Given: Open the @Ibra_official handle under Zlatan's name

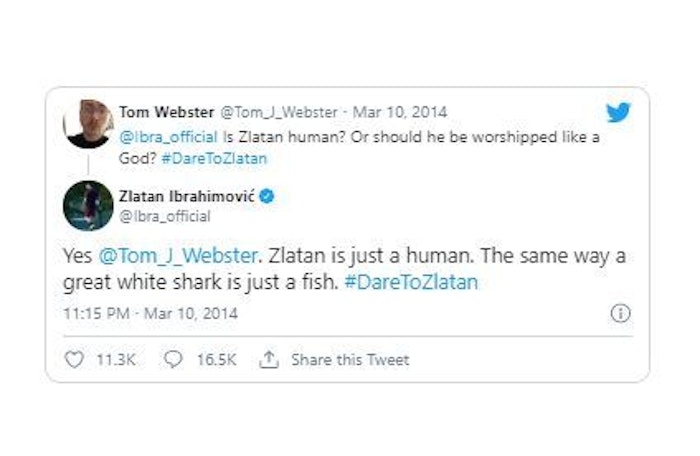Looking at the screenshot, I should click(x=165, y=215).
